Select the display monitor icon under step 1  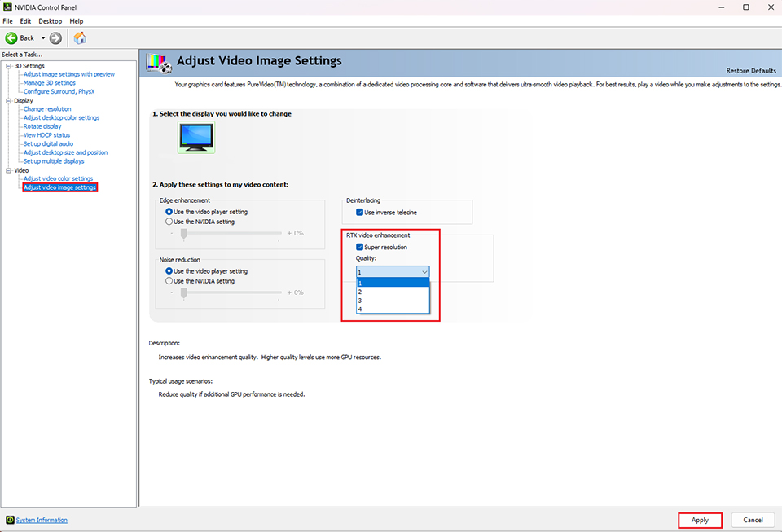(195, 137)
